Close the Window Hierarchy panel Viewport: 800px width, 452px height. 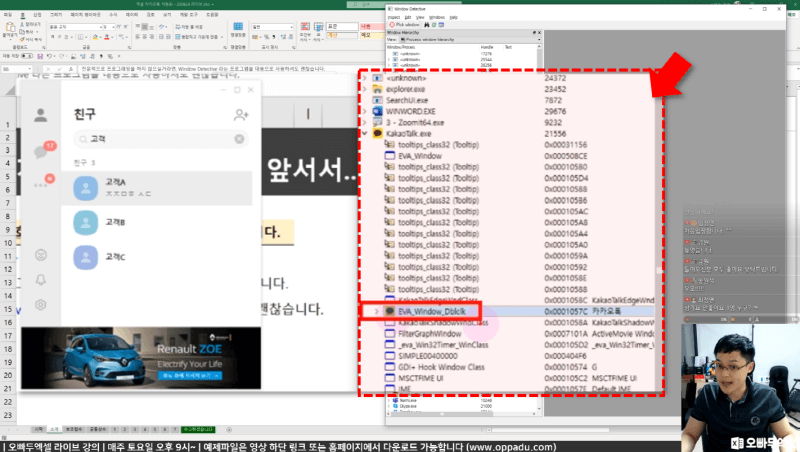(539, 33)
